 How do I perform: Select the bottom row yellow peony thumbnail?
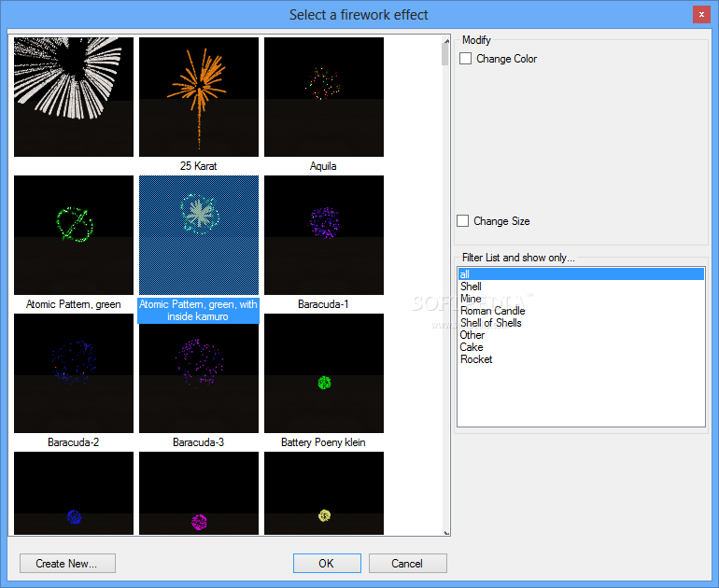(x=324, y=493)
